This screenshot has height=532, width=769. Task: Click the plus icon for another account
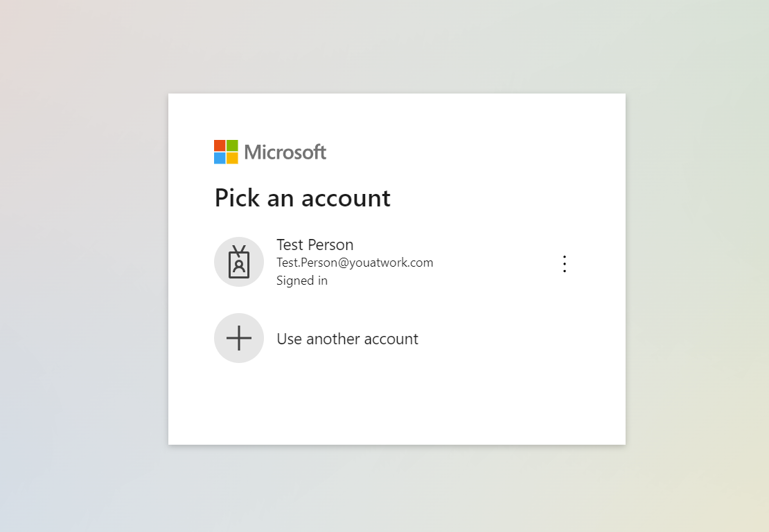point(239,338)
